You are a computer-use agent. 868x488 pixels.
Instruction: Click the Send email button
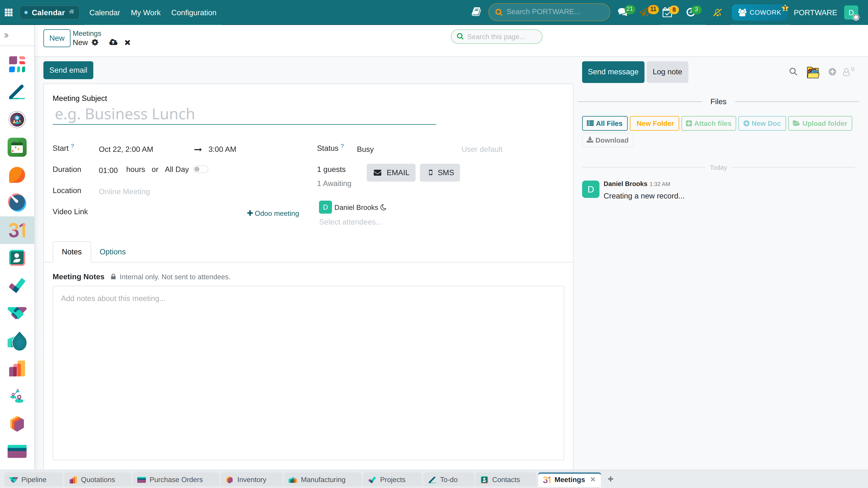68,70
